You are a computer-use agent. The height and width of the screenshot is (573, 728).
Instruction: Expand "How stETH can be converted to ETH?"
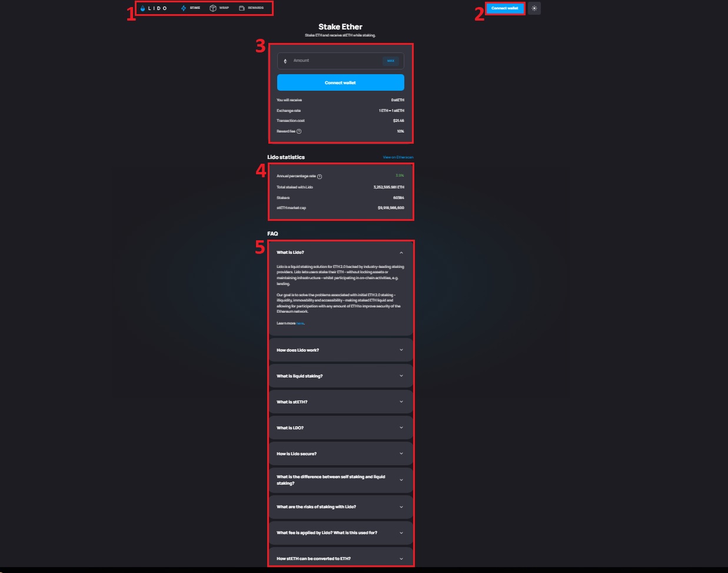[341, 558]
